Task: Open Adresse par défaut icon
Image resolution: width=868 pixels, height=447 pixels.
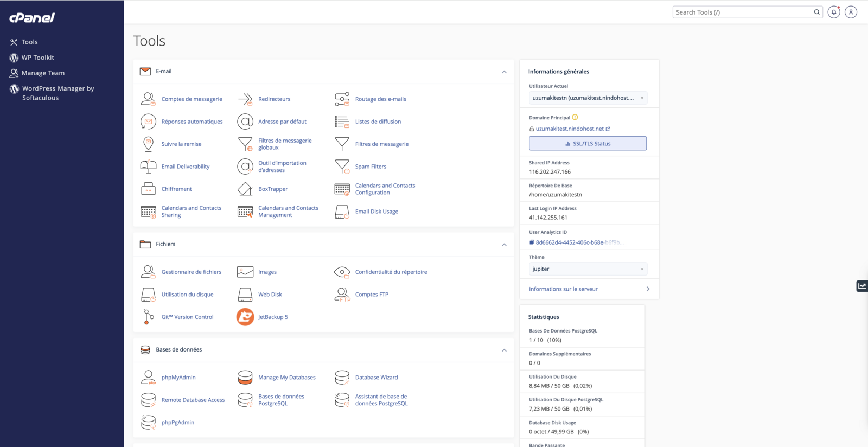Action: coord(245,122)
